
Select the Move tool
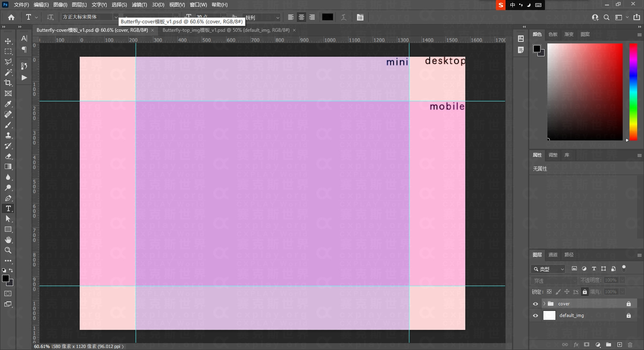[x=8, y=41]
